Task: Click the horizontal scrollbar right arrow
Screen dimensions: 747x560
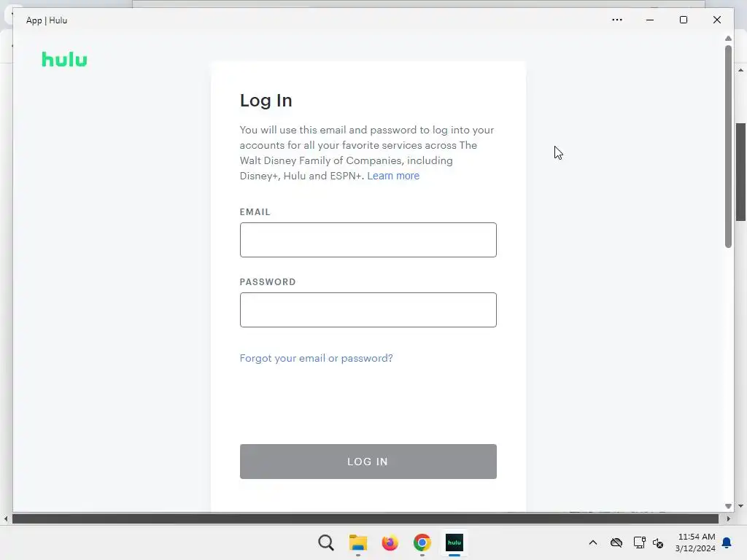Action: coord(728,518)
